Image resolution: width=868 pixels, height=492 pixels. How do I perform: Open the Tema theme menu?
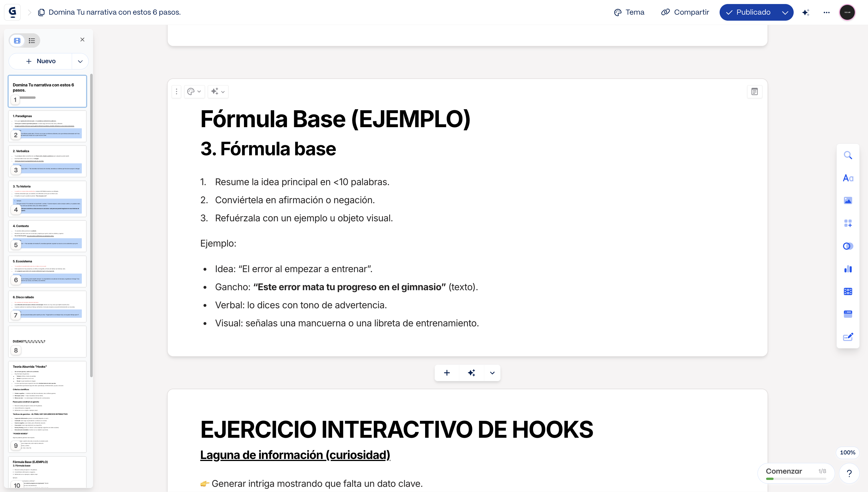(x=629, y=13)
